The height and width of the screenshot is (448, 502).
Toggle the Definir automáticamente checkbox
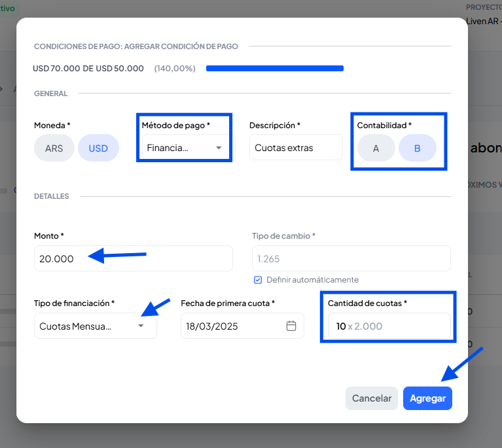[258, 280]
